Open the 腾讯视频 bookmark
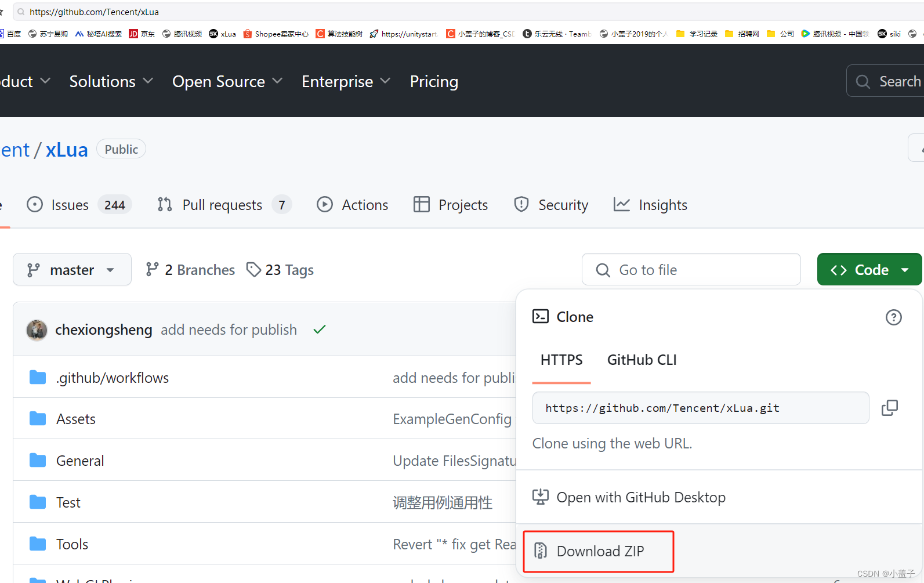 tap(182, 34)
